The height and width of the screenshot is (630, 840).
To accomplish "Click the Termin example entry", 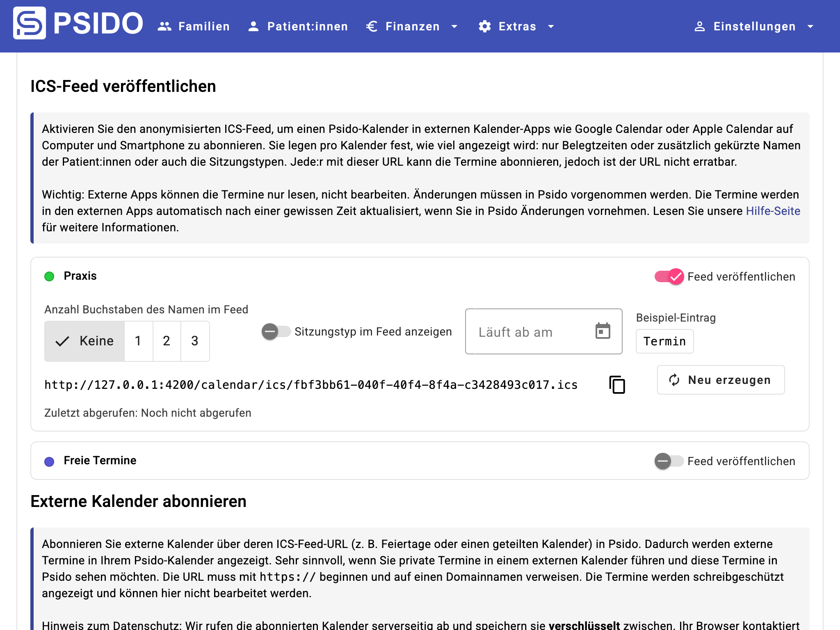I will (x=665, y=341).
